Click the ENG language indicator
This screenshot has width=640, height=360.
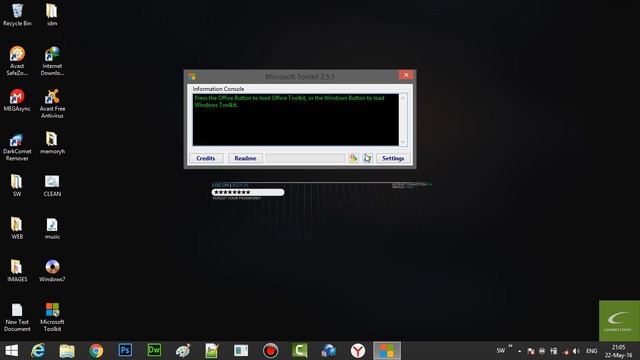click(x=591, y=351)
